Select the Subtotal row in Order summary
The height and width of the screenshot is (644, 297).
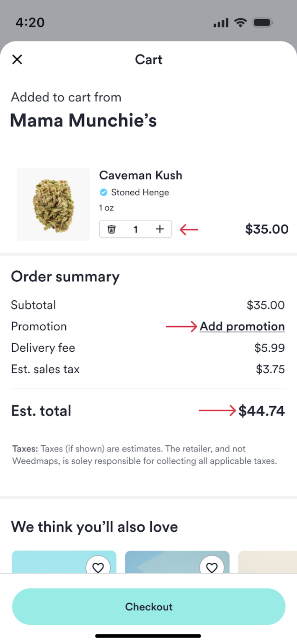(34, 305)
